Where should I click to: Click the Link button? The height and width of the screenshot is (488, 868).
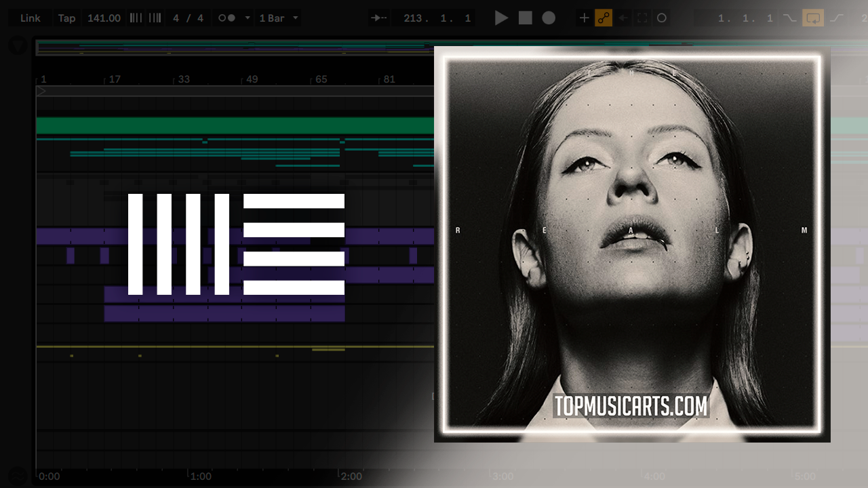[x=30, y=18]
